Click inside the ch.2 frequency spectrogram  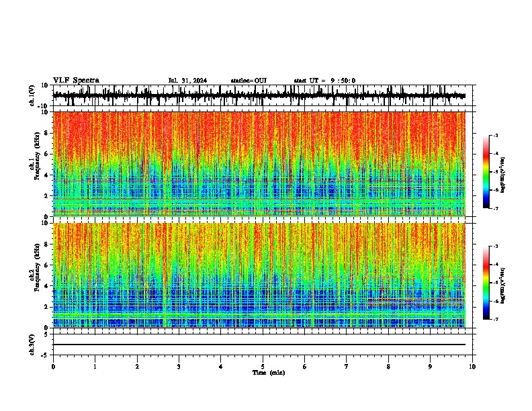coord(259,275)
